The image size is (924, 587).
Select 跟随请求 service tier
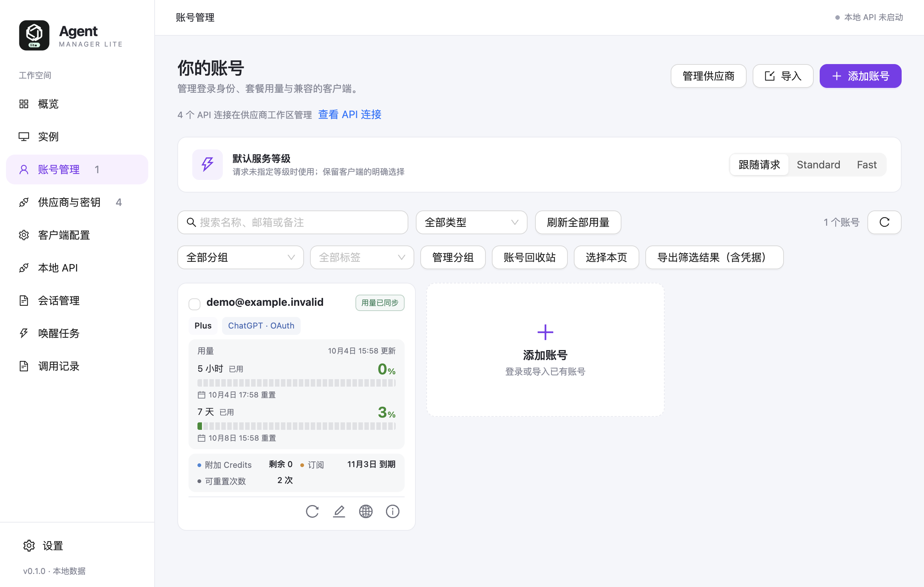click(x=759, y=165)
